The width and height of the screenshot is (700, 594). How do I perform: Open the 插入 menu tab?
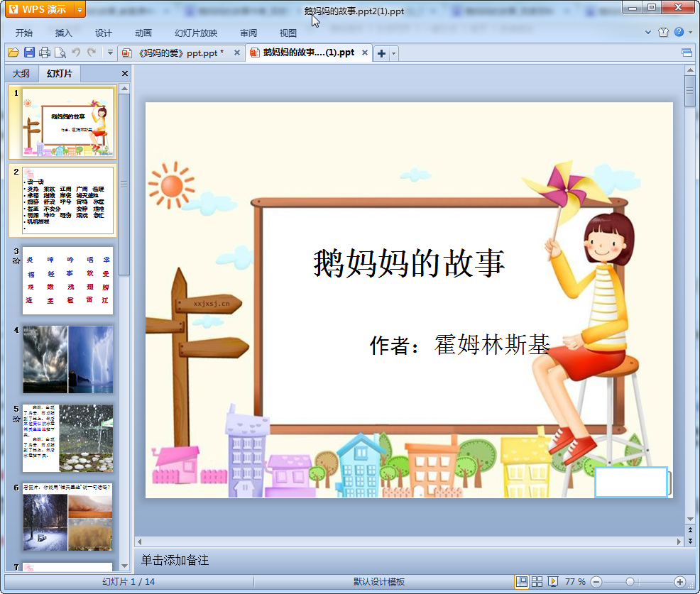63,33
